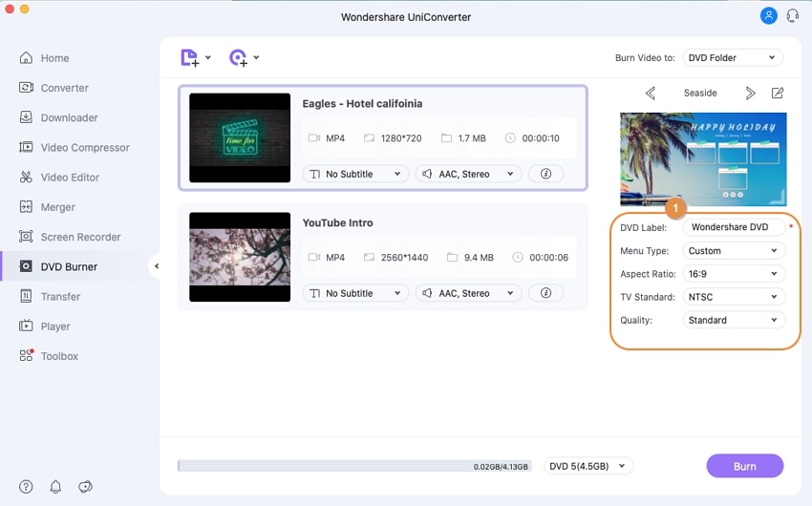This screenshot has height=506, width=812.
Task: Open the Burn Video to dropdown
Action: click(x=733, y=57)
